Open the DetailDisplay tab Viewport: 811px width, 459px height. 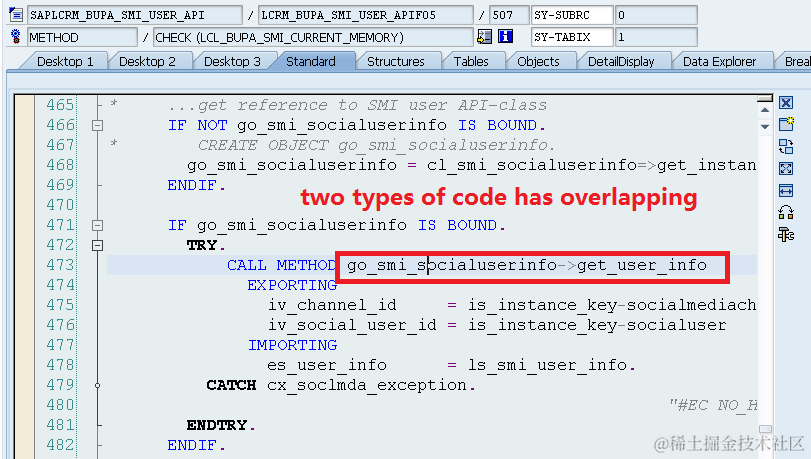click(x=621, y=62)
